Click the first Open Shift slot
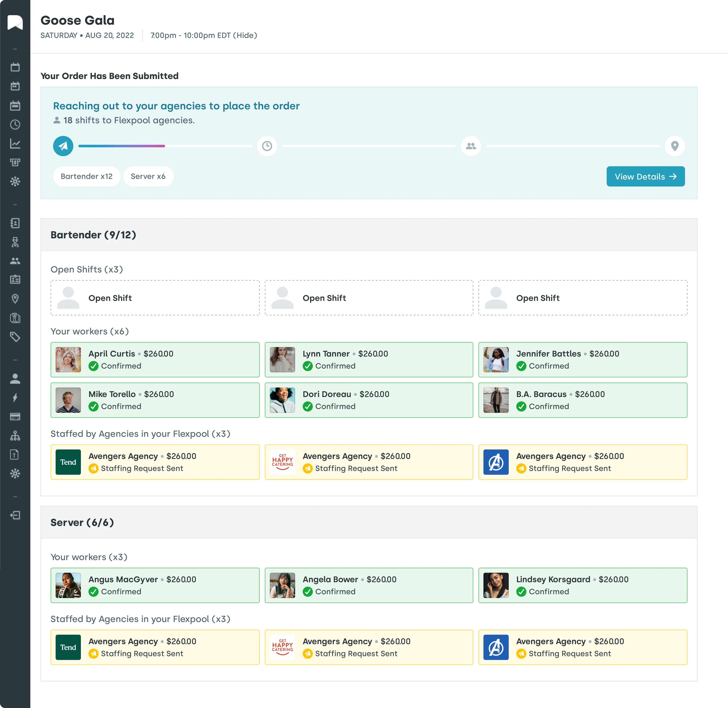This screenshot has width=728, height=708. point(155,298)
